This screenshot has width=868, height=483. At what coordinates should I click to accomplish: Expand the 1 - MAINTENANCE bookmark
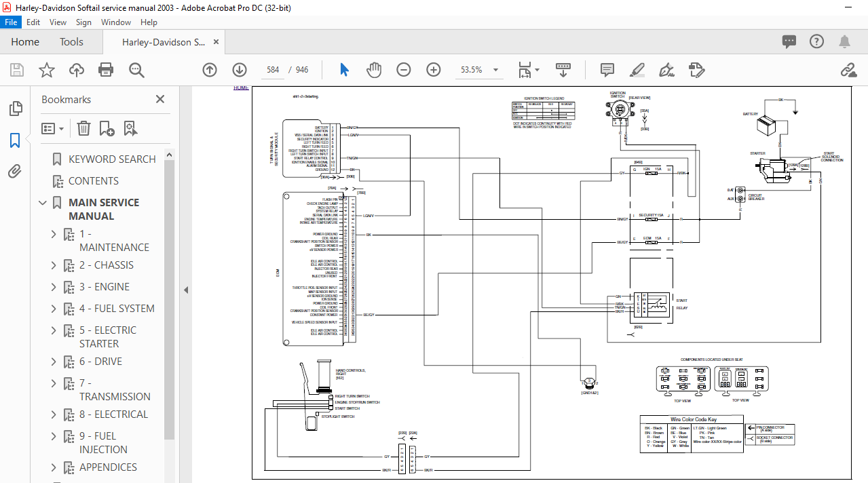tap(54, 234)
